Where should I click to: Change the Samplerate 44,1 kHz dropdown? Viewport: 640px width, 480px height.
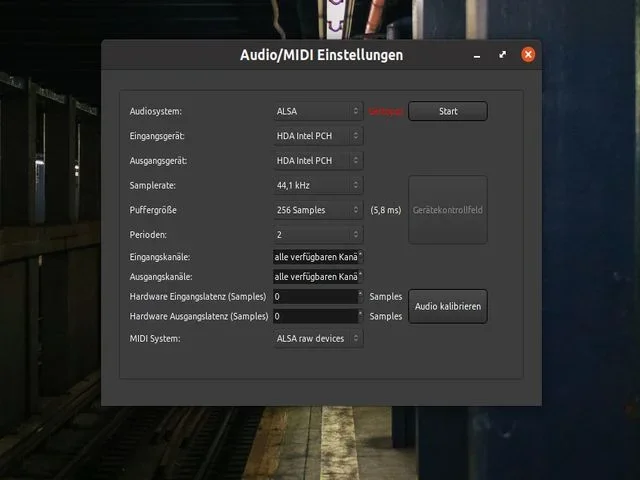pyautogui.click(x=318, y=185)
